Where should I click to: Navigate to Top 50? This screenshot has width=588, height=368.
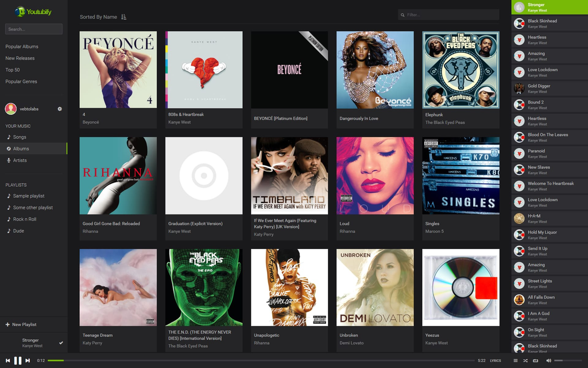point(13,70)
